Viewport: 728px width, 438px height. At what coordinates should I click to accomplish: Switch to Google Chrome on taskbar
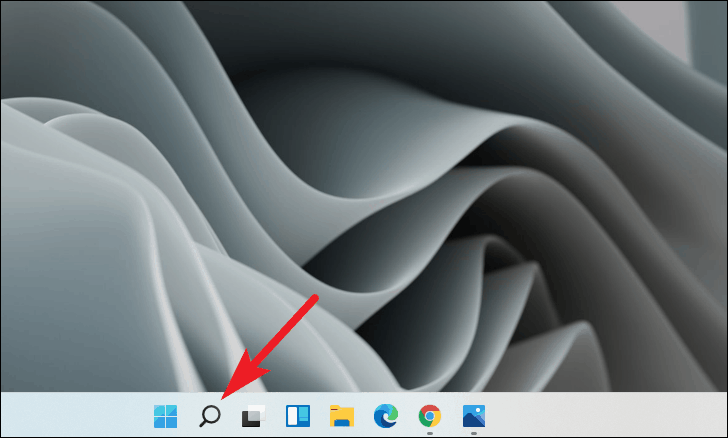coord(430,416)
